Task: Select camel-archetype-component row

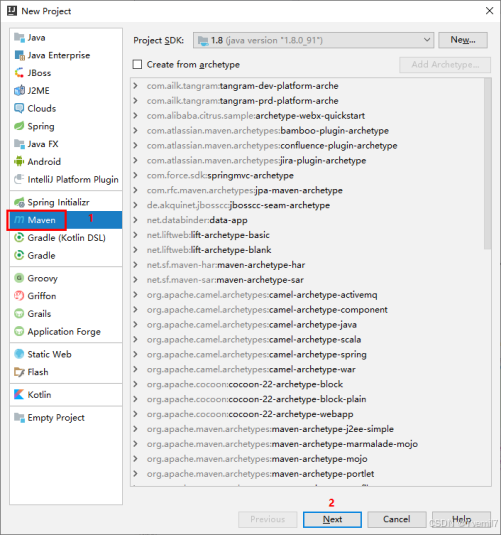Action: pyautogui.click(x=310, y=309)
